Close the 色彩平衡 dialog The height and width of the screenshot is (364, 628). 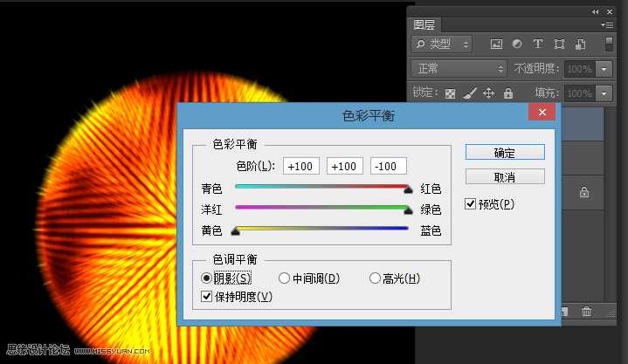[x=542, y=112]
